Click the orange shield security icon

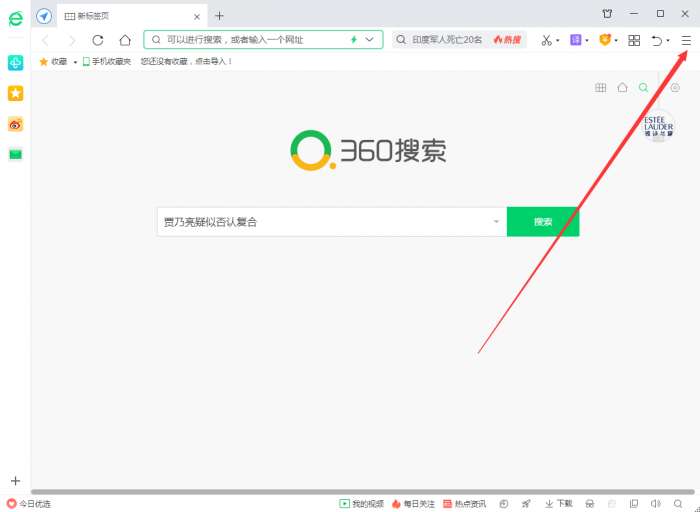coord(604,40)
